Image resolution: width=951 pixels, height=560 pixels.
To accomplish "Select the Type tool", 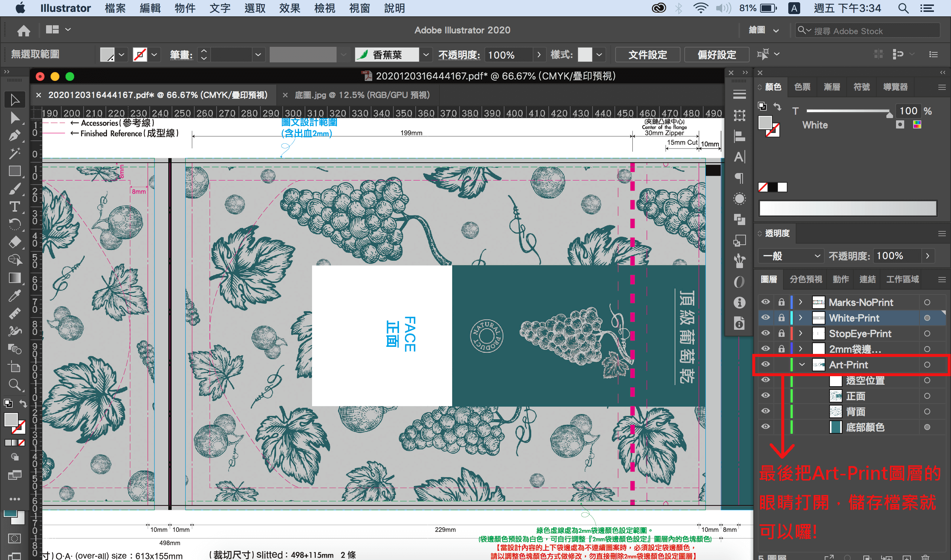I will click(14, 207).
